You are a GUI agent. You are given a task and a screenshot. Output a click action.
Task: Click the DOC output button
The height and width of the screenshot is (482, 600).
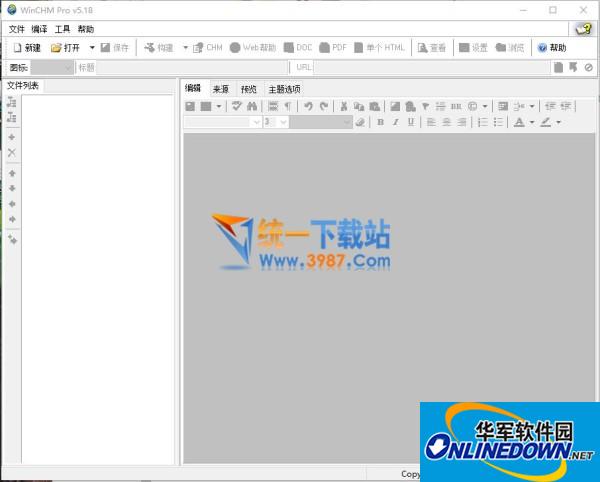pyautogui.click(x=298, y=48)
